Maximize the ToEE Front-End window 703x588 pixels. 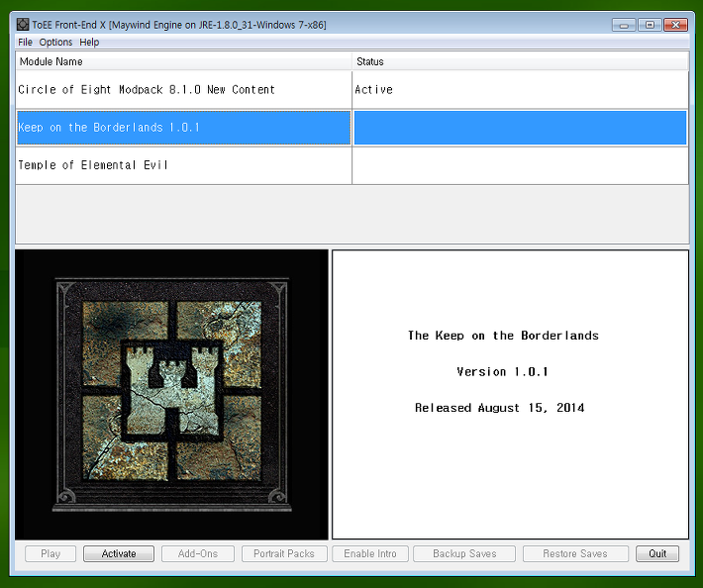[650, 25]
